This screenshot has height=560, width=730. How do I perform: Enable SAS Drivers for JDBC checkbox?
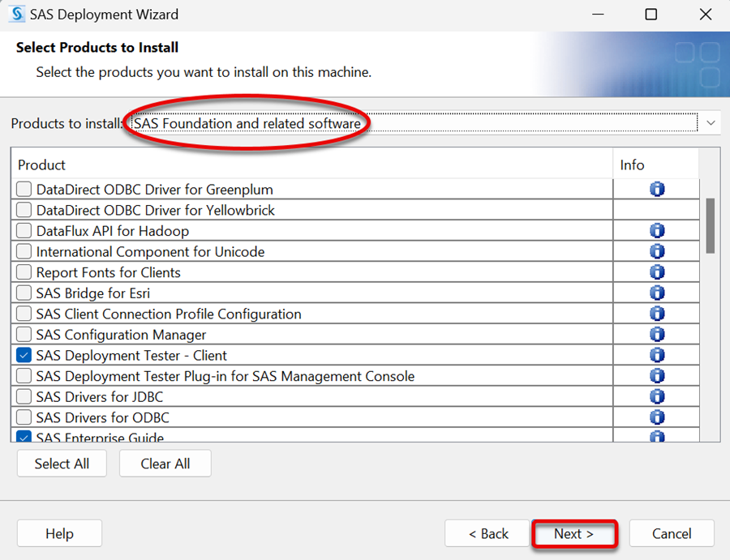[24, 397]
